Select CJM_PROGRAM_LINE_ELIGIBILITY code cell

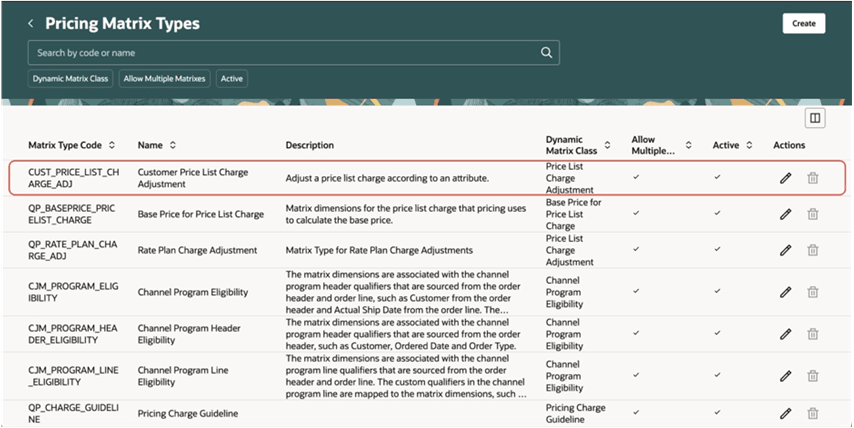(73, 376)
